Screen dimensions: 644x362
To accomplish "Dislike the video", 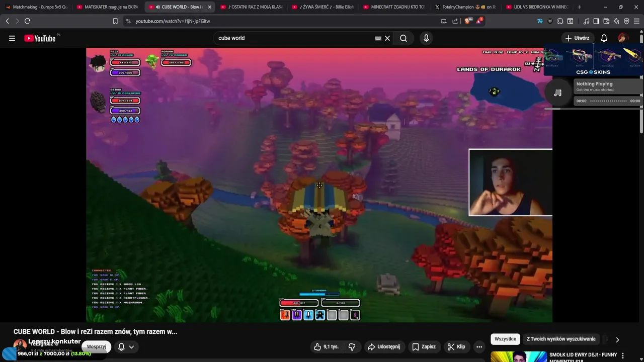I will (352, 347).
